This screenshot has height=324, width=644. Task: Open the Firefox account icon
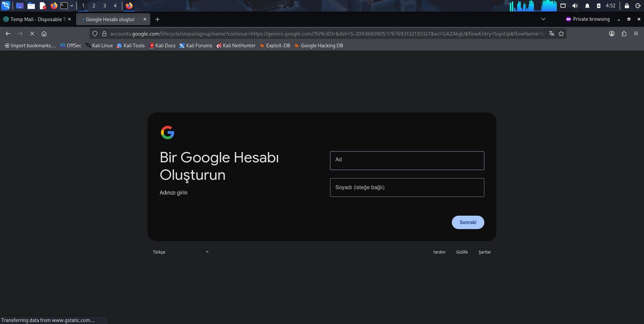coord(612,34)
